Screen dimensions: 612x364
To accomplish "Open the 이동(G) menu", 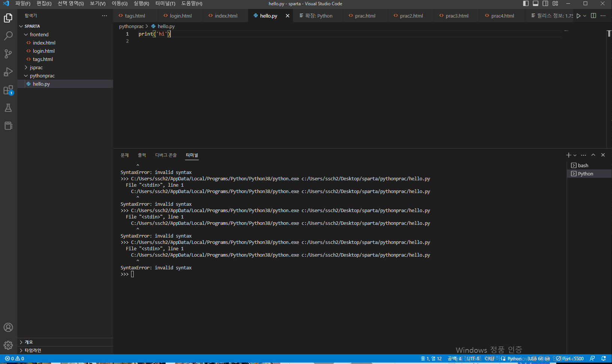I will [119, 3].
